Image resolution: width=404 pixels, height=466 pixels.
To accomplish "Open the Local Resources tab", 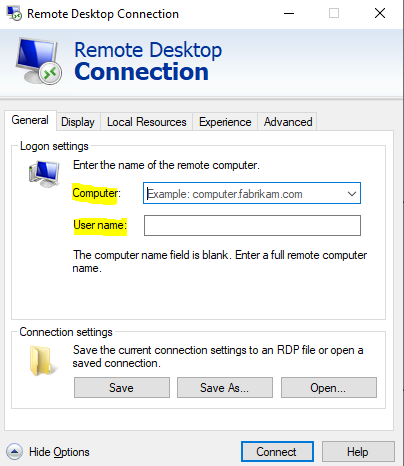I will click(x=146, y=122).
